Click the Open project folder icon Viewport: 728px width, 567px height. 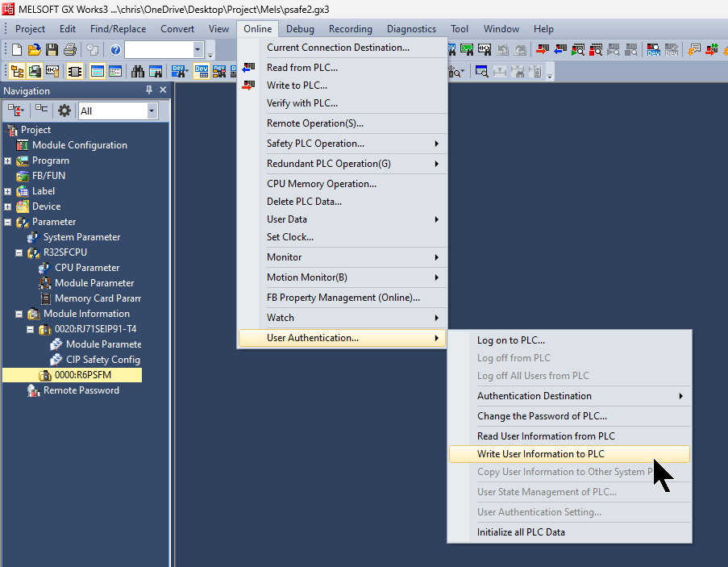point(34,50)
